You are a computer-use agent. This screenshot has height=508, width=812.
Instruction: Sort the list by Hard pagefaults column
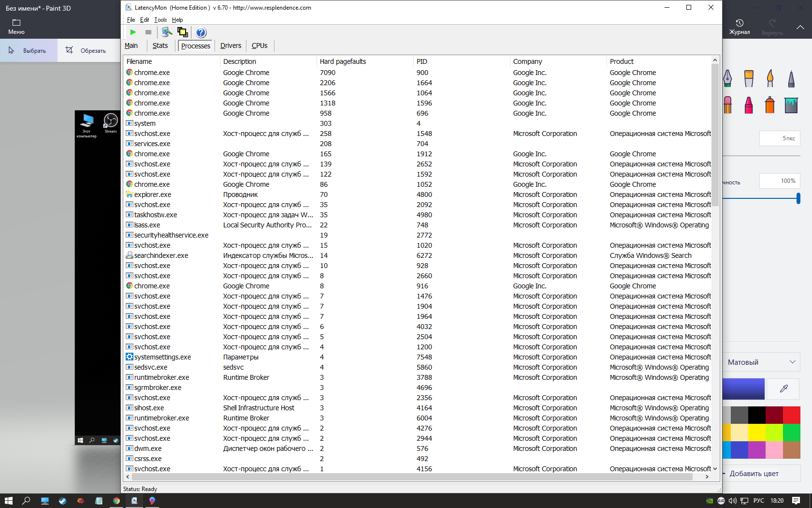pyautogui.click(x=365, y=61)
